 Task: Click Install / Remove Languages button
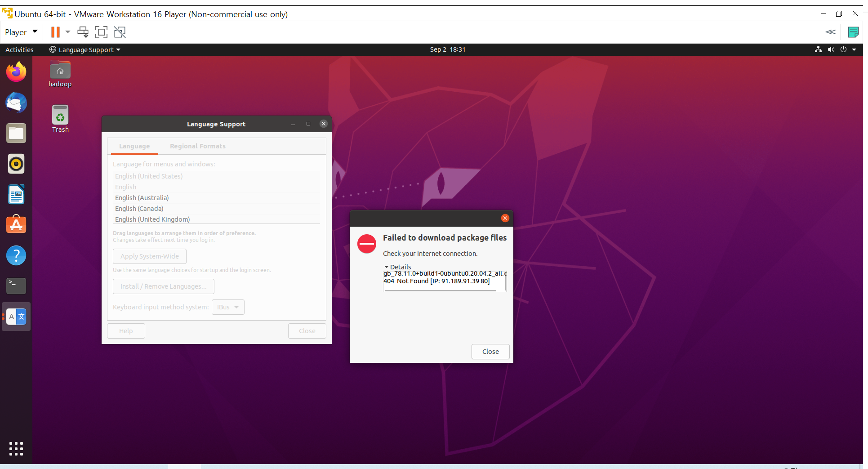[164, 286]
